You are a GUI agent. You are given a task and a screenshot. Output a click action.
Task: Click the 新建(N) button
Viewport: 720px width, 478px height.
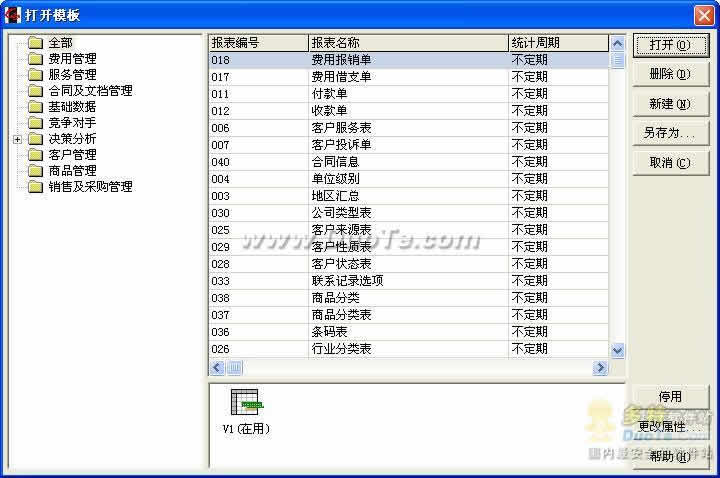[670, 104]
